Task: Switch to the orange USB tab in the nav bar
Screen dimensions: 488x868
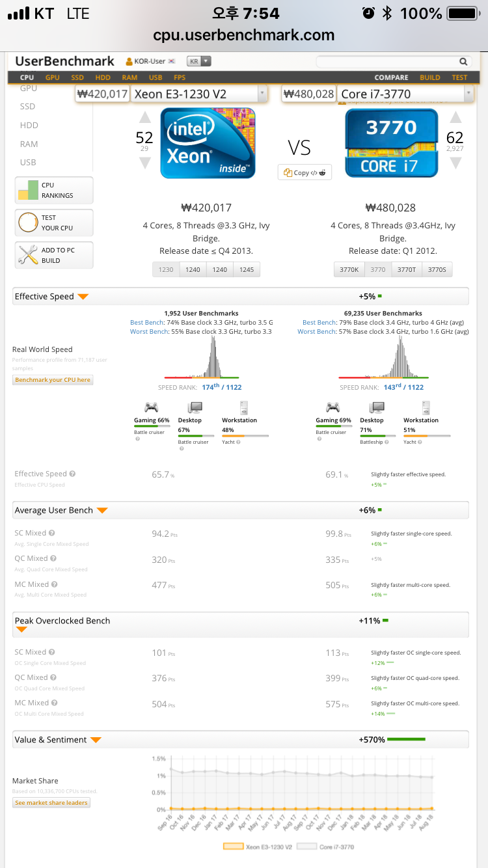Action: pyautogui.click(x=156, y=77)
